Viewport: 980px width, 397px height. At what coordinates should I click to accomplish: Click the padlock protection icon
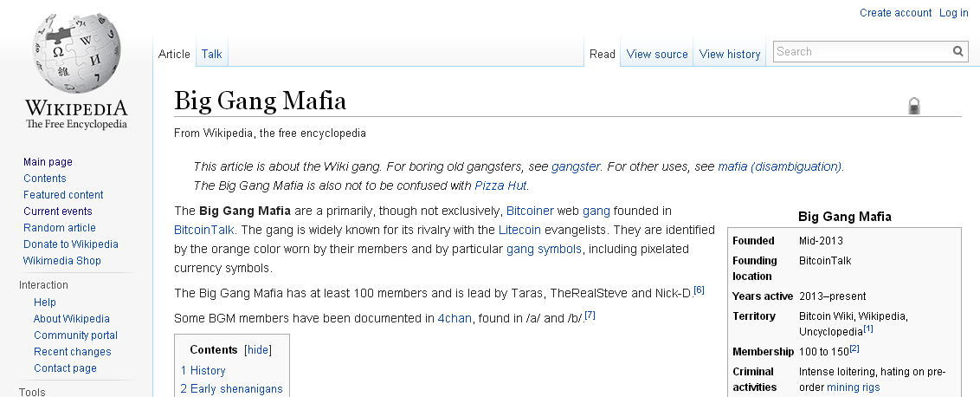tap(913, 105)
